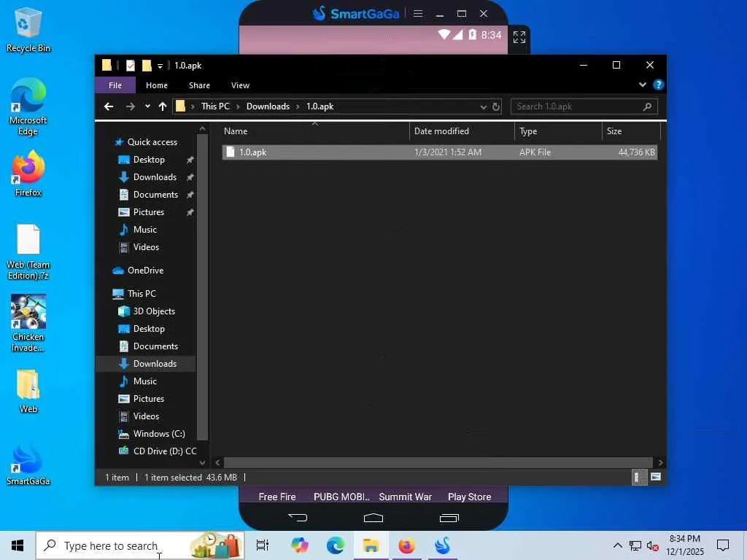Open PUBG MOBILE in SmartGaGa
This screenshot has height=560, width=747.
pos(341,497)
